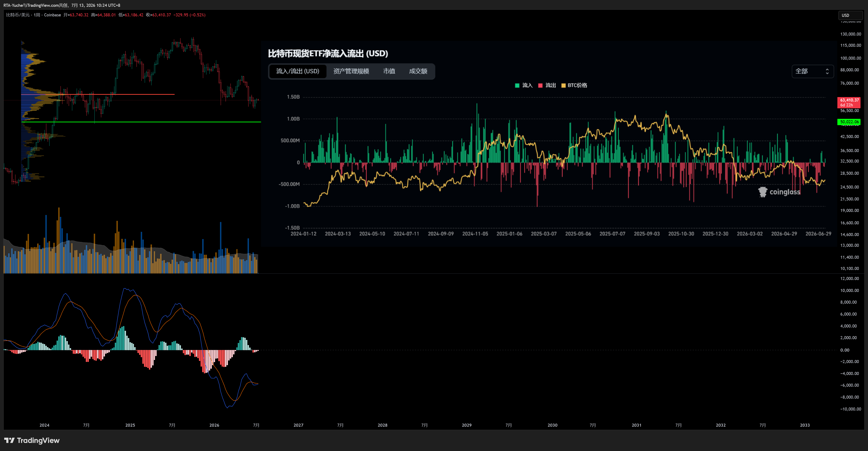Click the 500.00M label on ETF y-axis
The image size is (868, 451).
tap(290, 141)
